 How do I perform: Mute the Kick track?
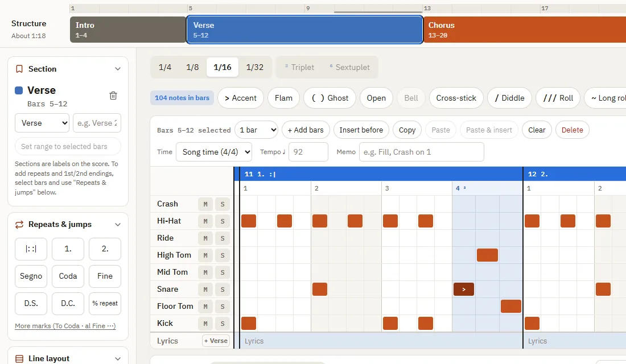[205, 324]
